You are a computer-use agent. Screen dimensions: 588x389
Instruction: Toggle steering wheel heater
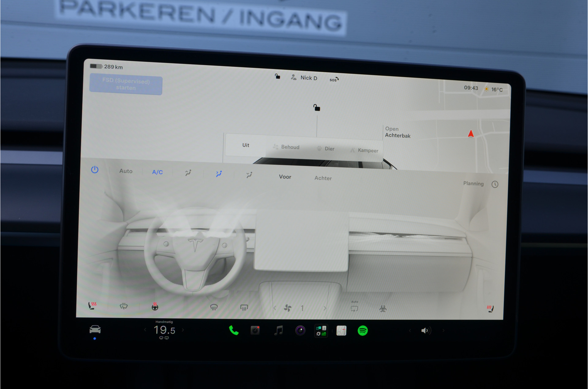point(155,306)
